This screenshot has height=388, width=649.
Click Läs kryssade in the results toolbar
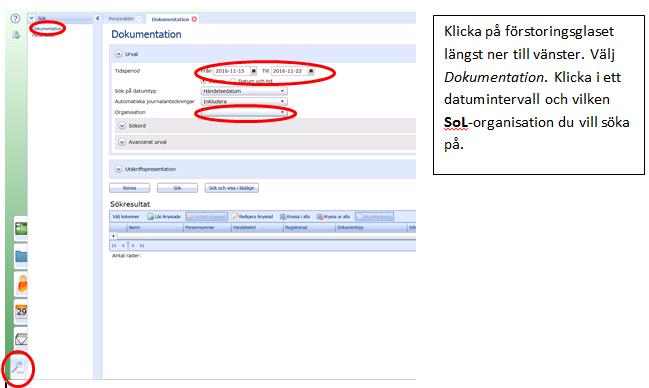164,217
